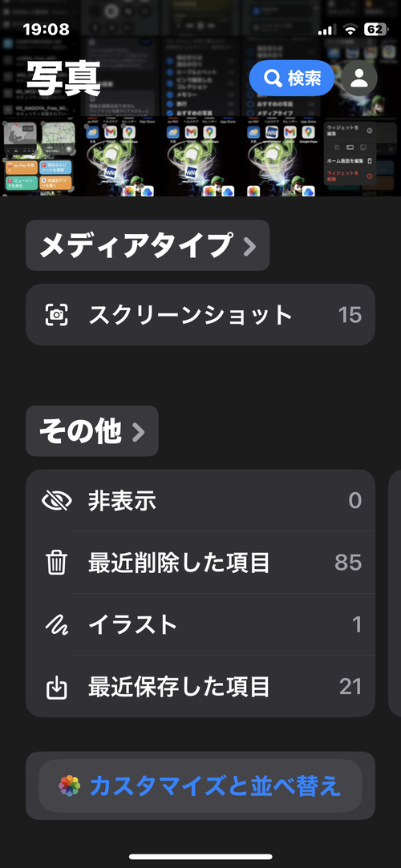Open the 検索 search button

(x=292, y=78)
